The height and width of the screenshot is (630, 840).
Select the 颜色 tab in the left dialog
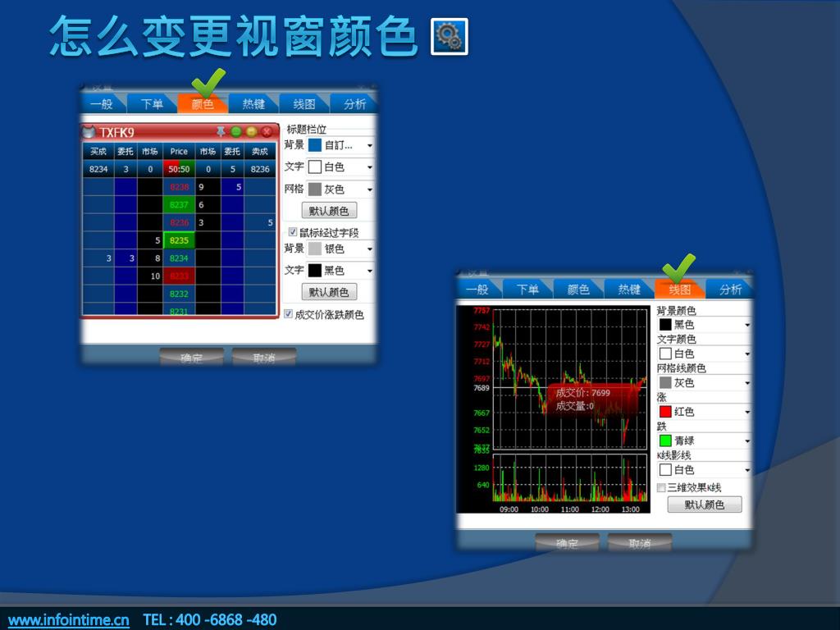pyautogui.click(x=203, y=103)
